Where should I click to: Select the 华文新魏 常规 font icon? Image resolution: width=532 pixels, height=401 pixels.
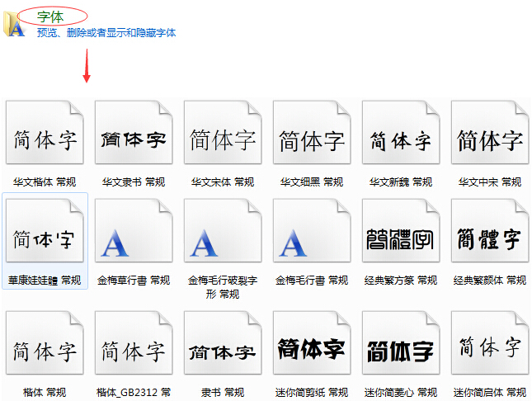(x=401, y=132)
